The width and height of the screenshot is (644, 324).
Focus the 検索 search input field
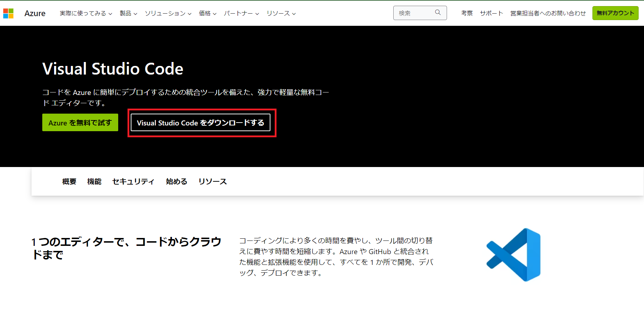tap(420, 13)
